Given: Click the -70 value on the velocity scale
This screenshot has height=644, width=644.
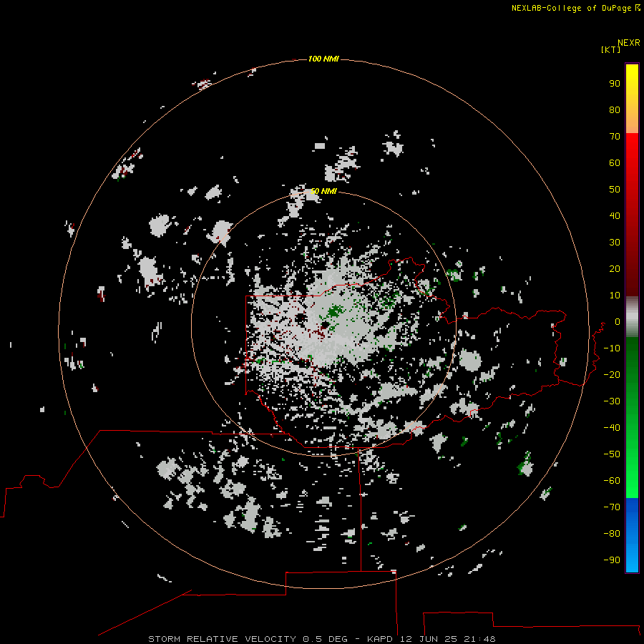Looking at the screenshot, I should click(612, 507).
